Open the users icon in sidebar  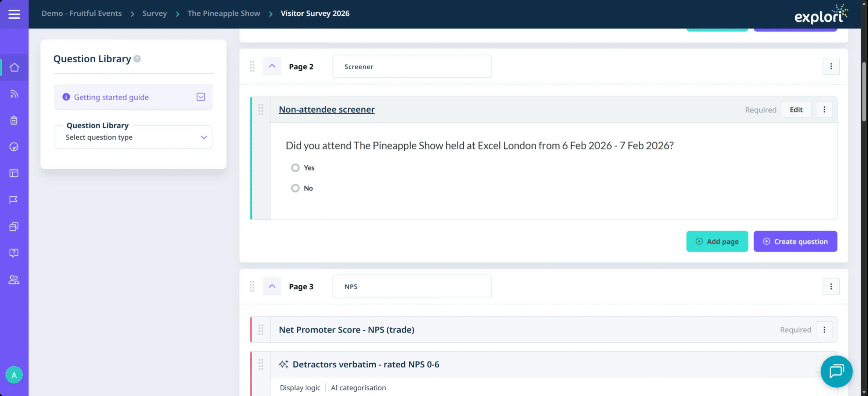pos(14,280)
